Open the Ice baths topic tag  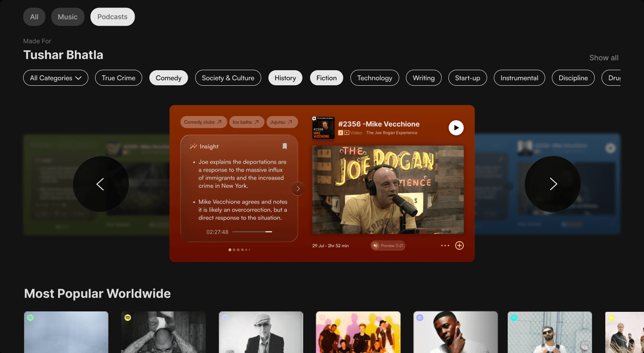246,122
